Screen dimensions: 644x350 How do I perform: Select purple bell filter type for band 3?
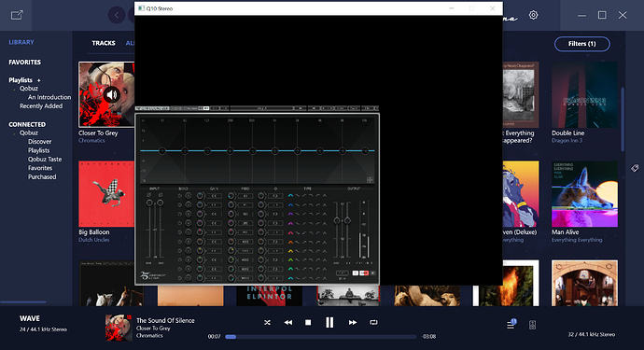290,214
